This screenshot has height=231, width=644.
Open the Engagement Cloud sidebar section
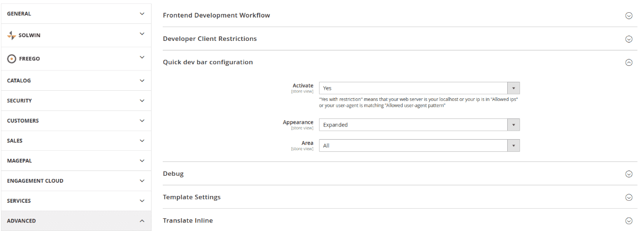[x=76, y=181]
